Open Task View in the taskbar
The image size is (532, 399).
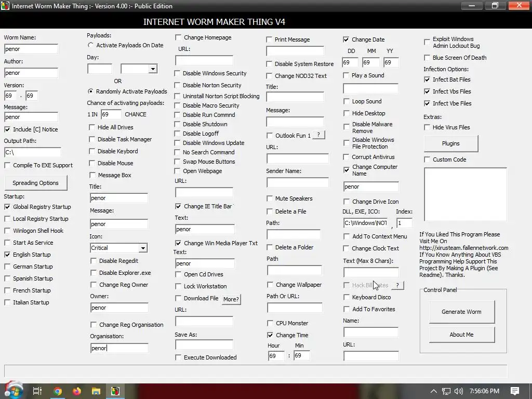coord(37,391)
